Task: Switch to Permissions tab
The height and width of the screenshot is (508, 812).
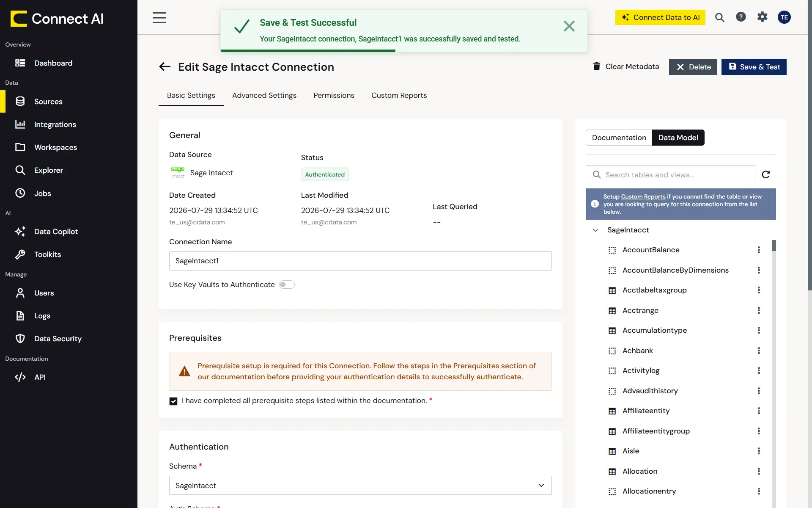Action: (334, 95)
